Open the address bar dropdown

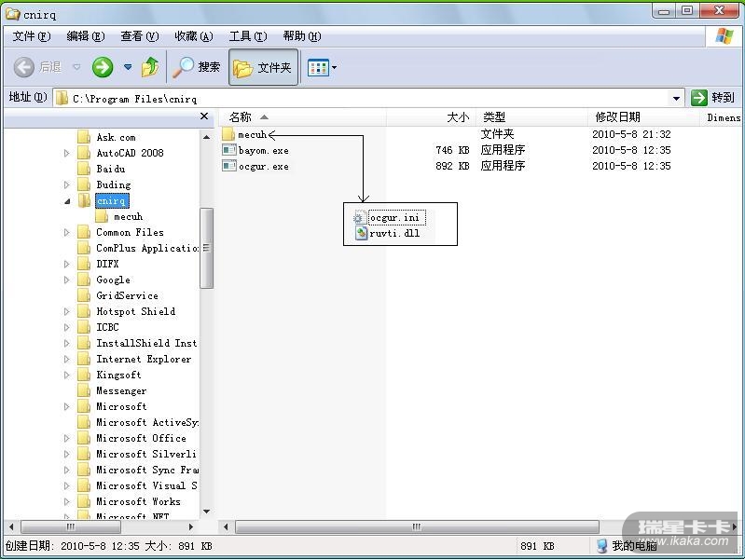pyautogui.click(x=676, y=99)
